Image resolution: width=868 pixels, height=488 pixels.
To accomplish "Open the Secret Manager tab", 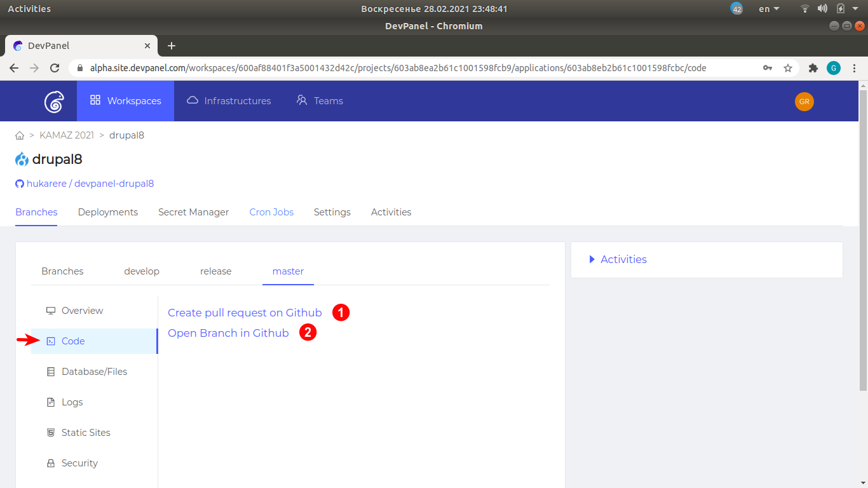I will click(193, 212).
